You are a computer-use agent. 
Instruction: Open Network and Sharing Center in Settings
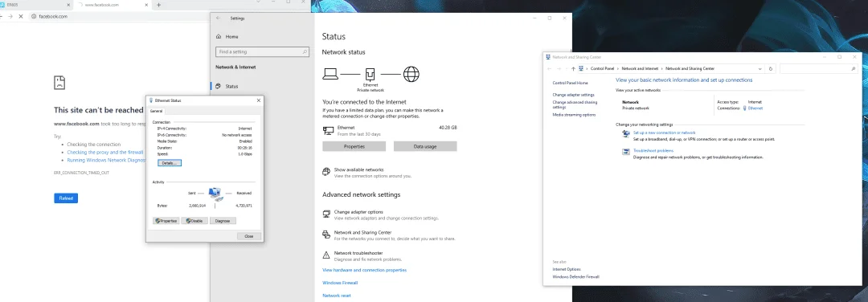coord(362,232)
